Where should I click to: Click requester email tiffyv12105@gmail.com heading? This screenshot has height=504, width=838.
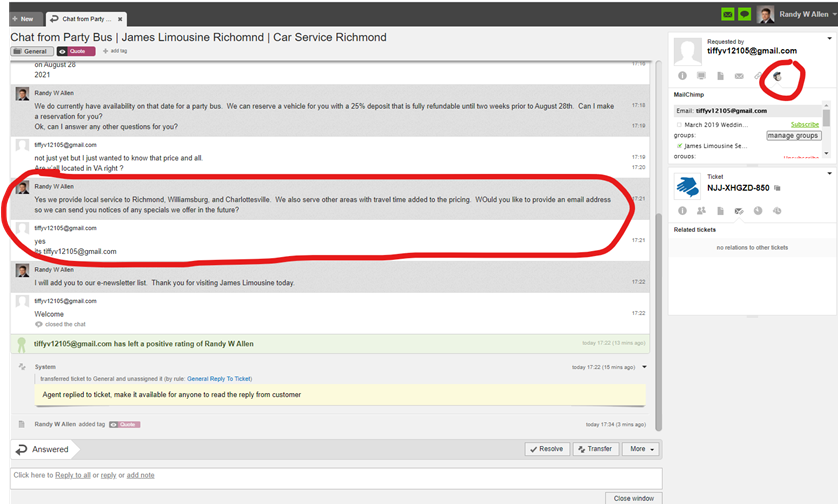click(752, 51)
